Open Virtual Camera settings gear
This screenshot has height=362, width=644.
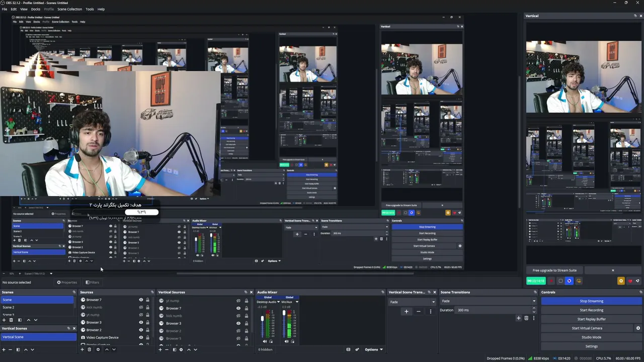638,328
